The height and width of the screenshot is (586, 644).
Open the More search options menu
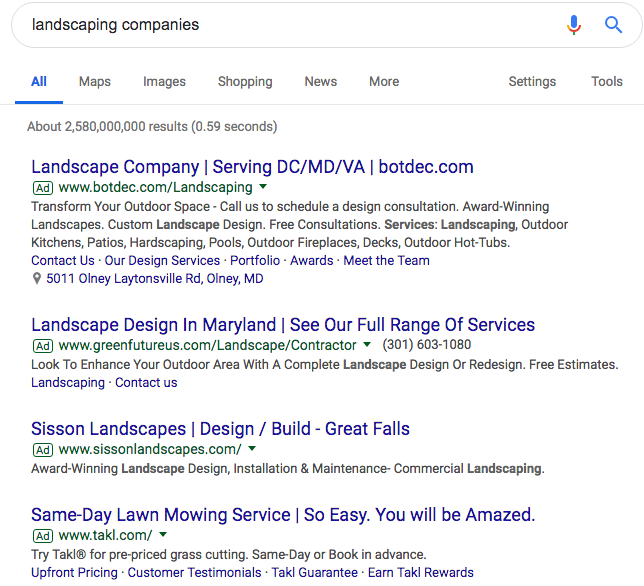point(384,81)
